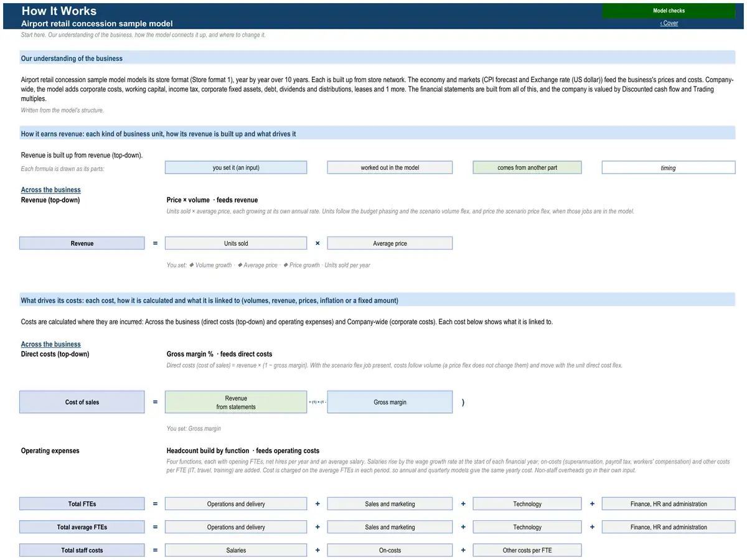
Task: Go back via the Cover link
Action: 669,23
